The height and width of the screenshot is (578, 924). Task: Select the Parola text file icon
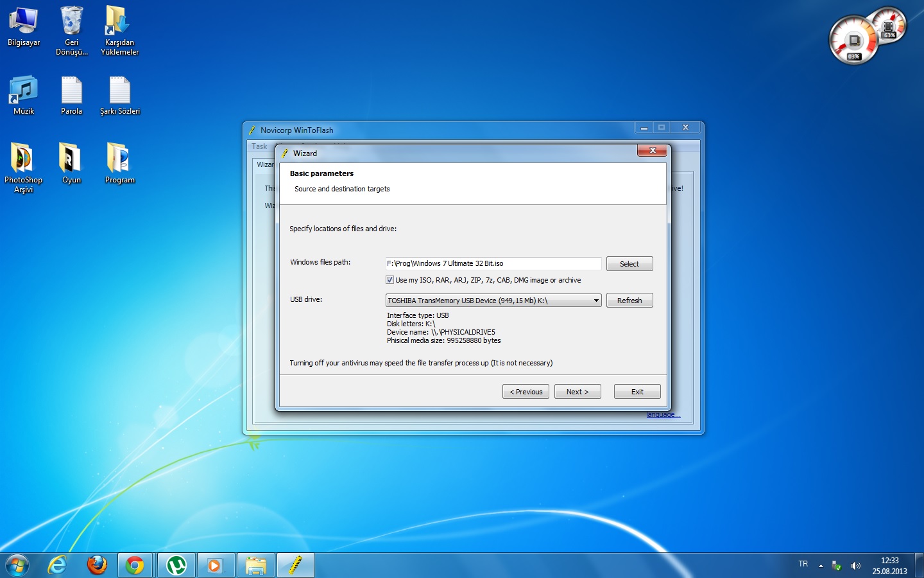(x=71, y=93)
